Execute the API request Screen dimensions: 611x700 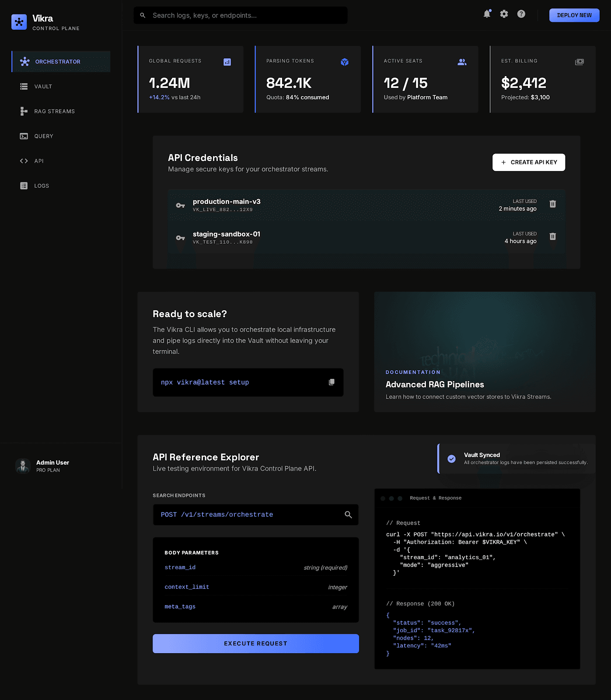coord(256,644)
